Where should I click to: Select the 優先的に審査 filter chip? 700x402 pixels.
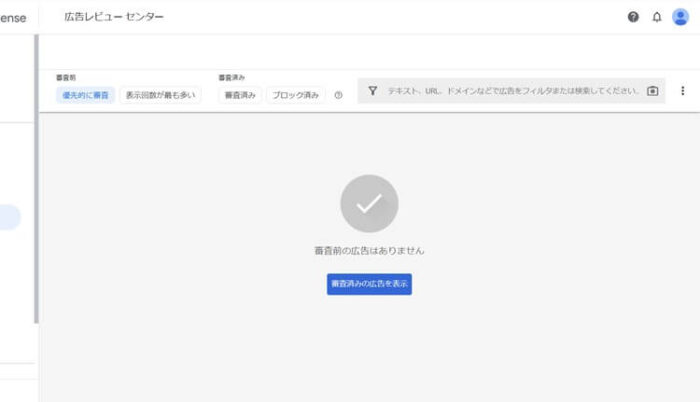[85, 95]
